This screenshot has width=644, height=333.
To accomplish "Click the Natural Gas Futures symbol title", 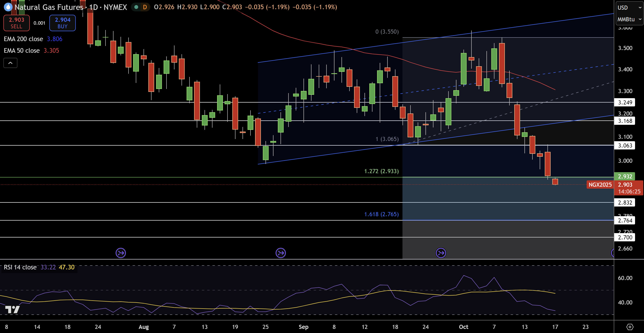I will coord(49,7).
